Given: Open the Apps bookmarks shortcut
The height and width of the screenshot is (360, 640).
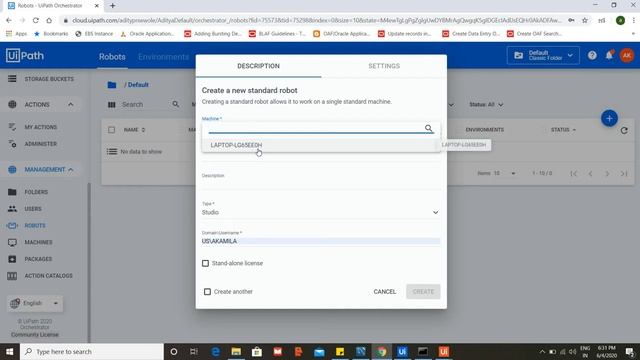Looking at the screenshot, I should click(x=17, y=34).
